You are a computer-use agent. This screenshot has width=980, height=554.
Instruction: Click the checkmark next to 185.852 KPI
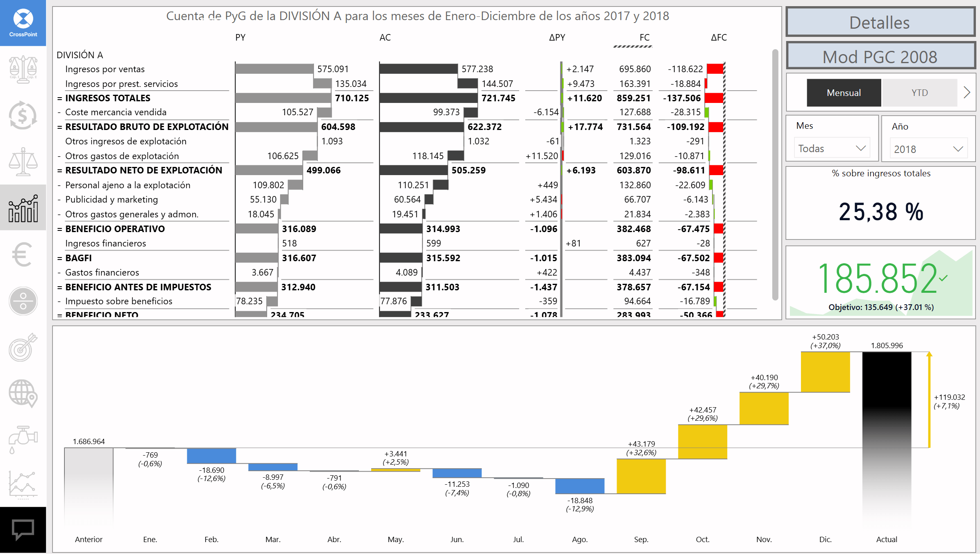point(944,278)
